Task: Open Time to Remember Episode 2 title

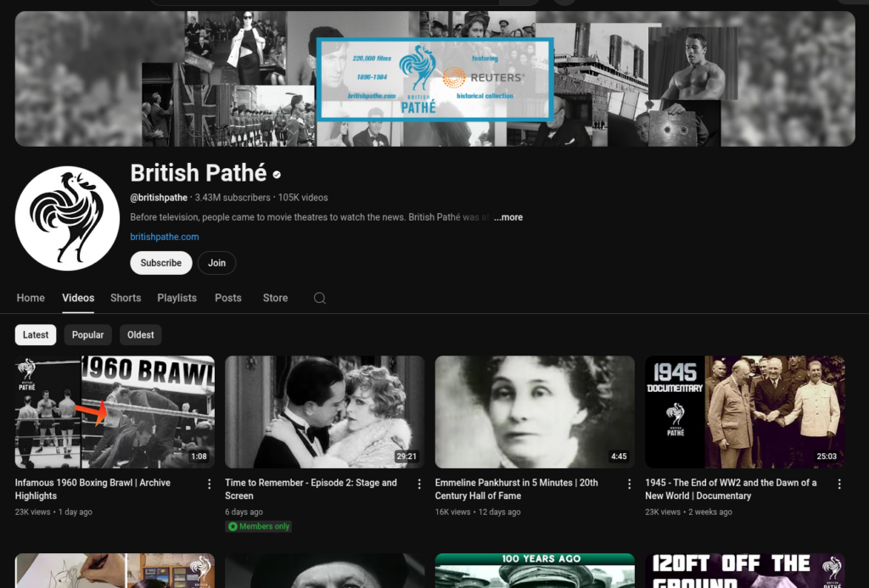Action: coord(311,490)
